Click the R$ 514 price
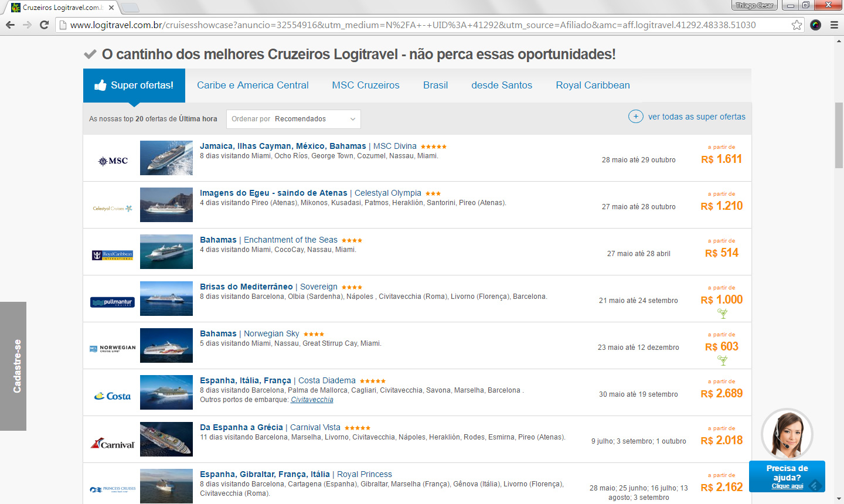 (x=722, y=253)
